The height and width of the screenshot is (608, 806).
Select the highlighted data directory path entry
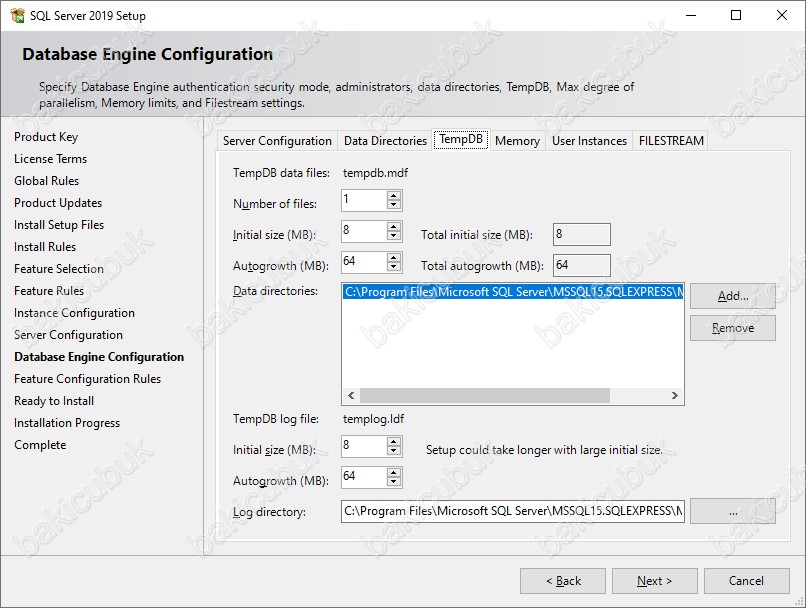click(x=512, y=292)
